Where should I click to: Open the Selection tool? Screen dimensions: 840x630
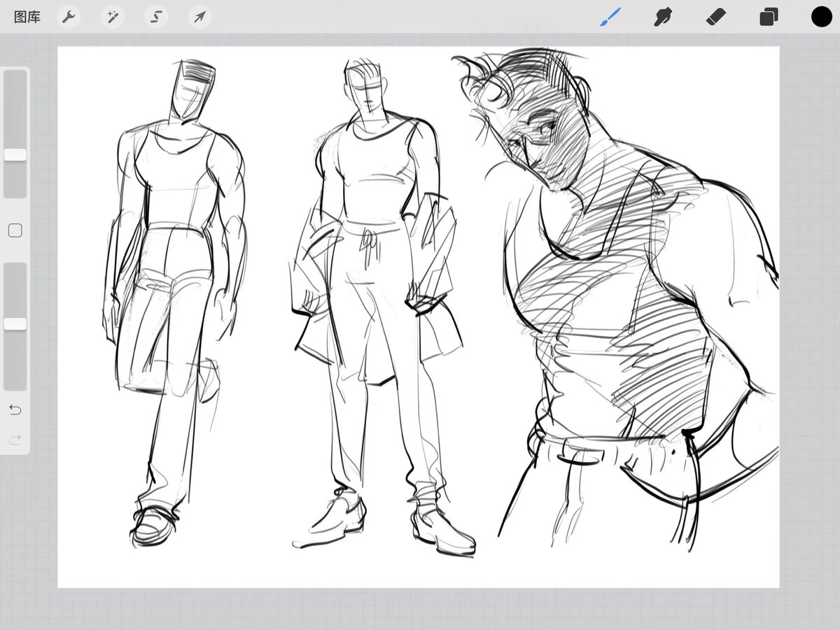(x=156, y=17)
